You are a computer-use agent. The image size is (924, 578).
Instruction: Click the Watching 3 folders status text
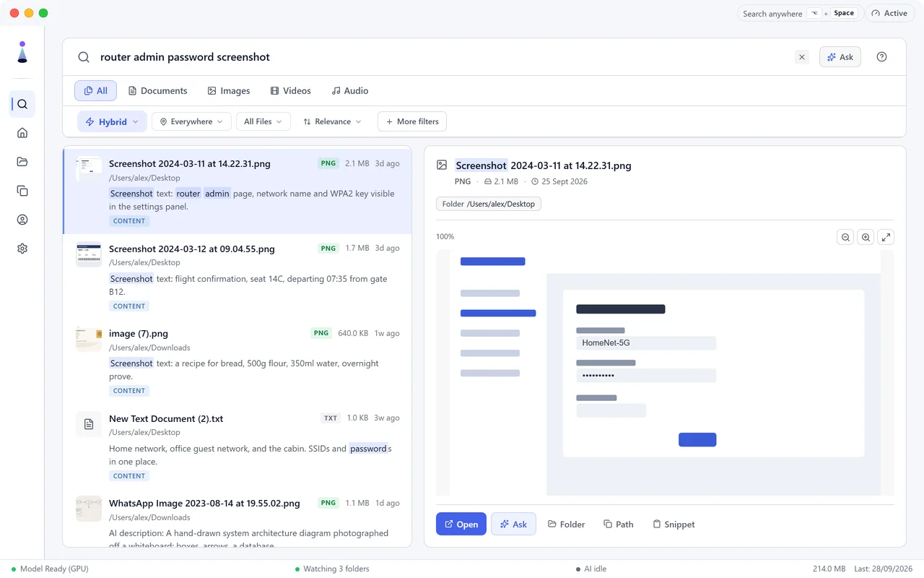[x=332, y=569]
